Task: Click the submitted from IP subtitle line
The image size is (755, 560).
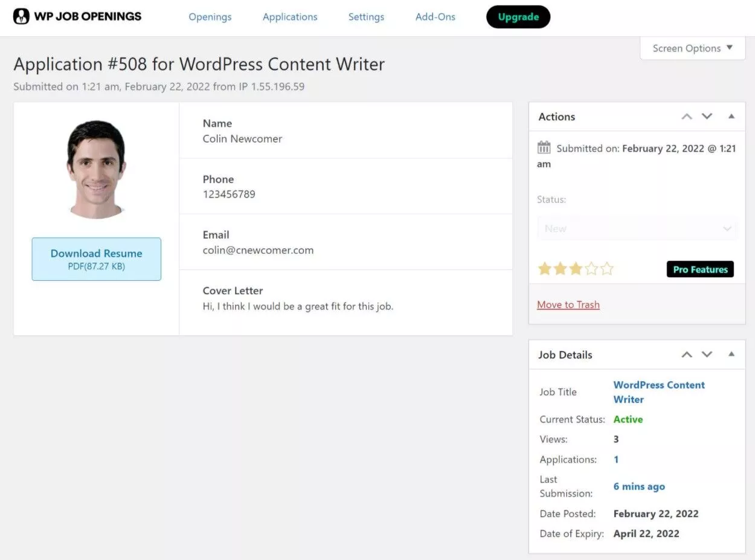Action: (159, 86)
